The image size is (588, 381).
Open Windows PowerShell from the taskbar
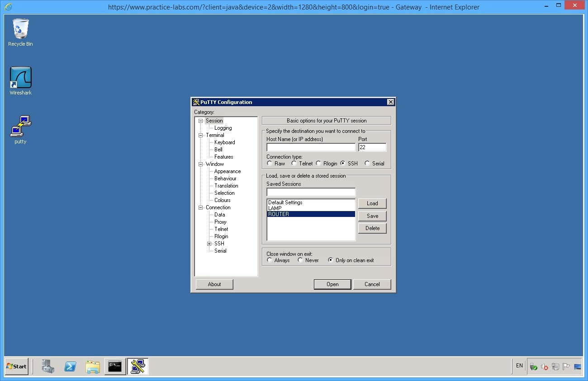pos(70,367)
